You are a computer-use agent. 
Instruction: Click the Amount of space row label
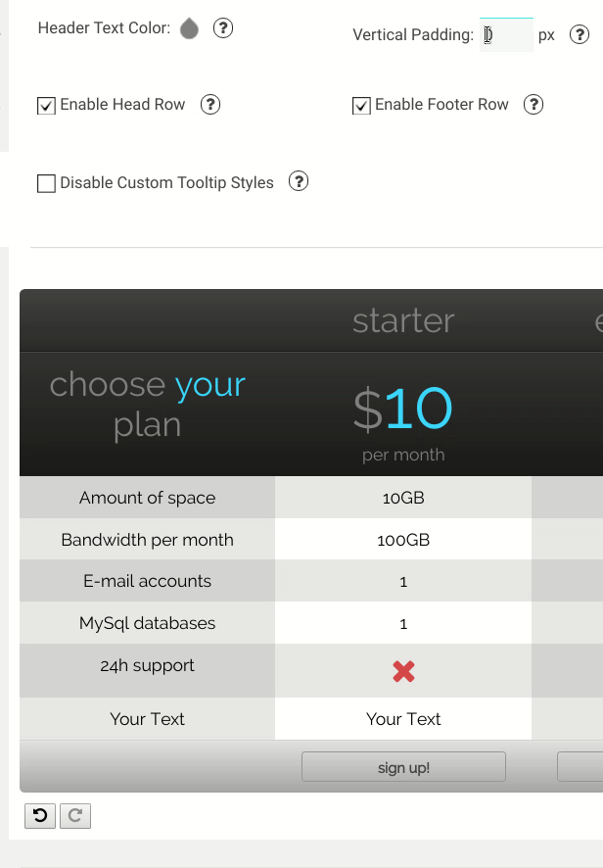coord(147,498)
